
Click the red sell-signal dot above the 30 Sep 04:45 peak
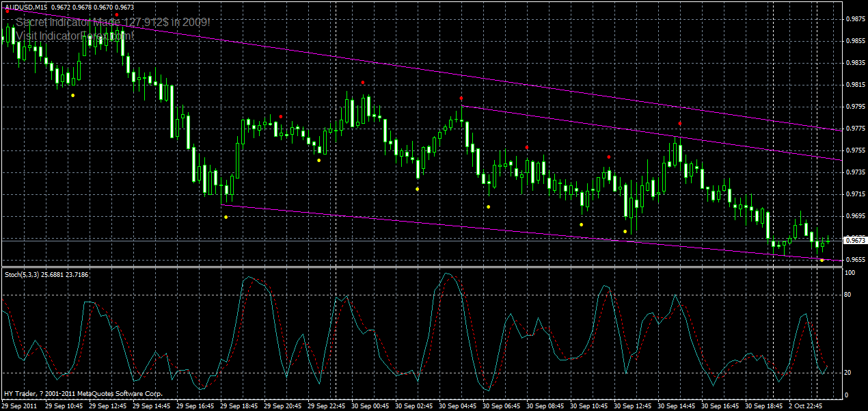click(461, 98)
